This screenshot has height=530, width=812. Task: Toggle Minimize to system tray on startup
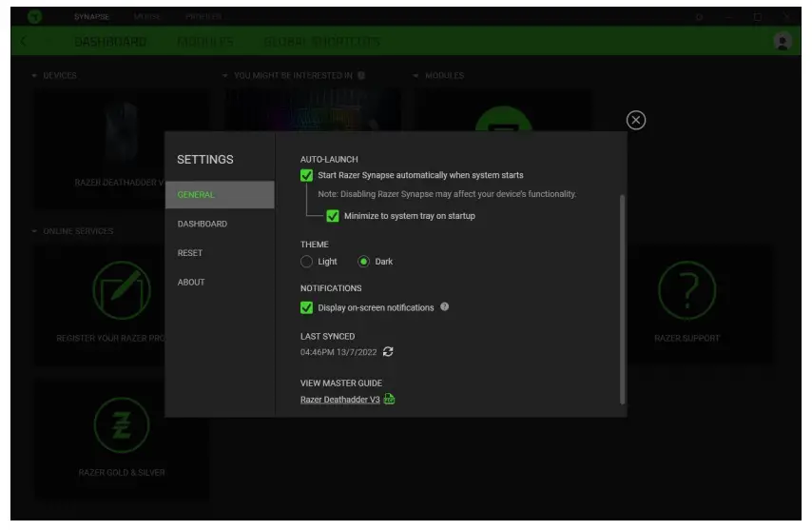(333, 216)
